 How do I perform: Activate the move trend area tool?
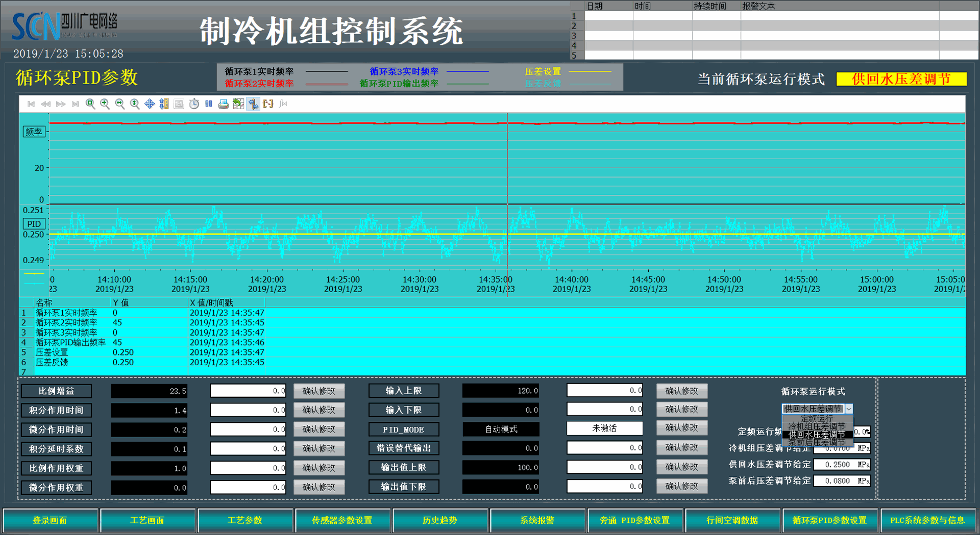[150, 104]
